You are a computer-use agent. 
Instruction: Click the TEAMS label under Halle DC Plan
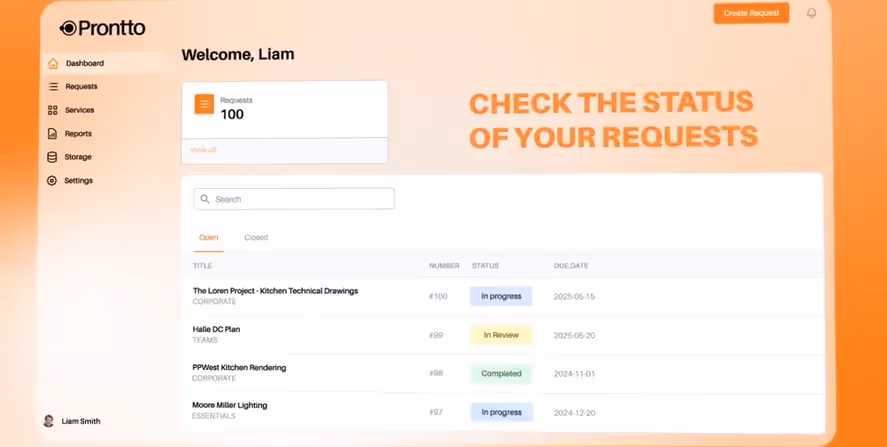[x=205, y=341]
